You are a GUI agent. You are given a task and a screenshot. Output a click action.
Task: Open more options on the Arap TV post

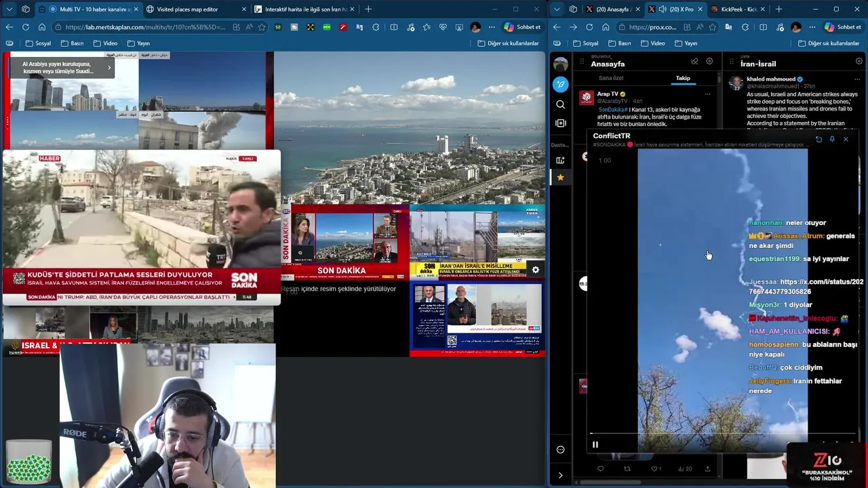click(x=707, y=94)
